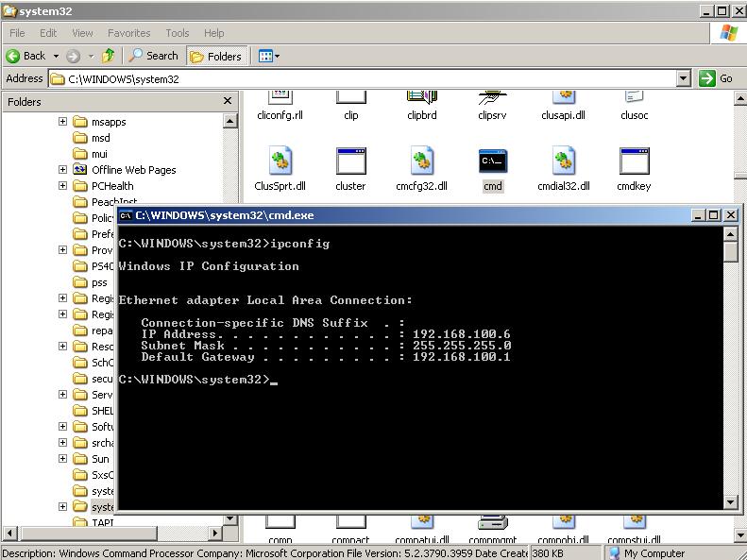The height and width of the screenshot is (560, 747).
Task: Open the address bar dropdown
Action: pos(684,78)
